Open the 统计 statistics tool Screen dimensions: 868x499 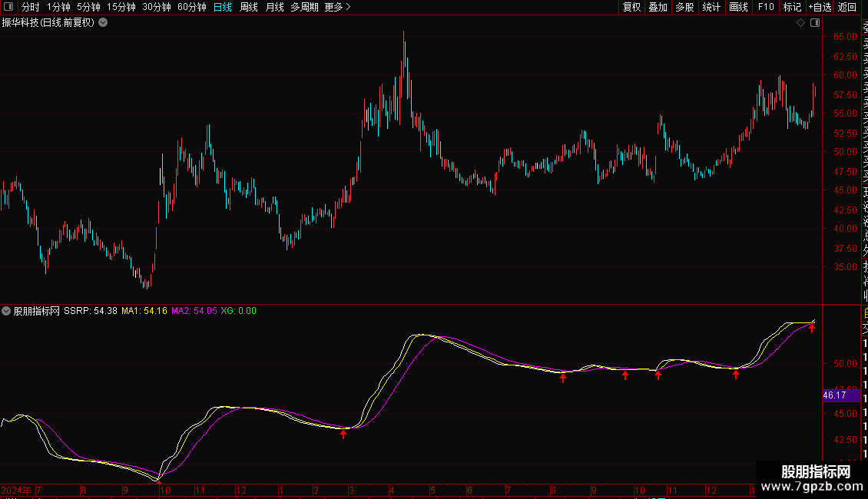coord(711,7)
